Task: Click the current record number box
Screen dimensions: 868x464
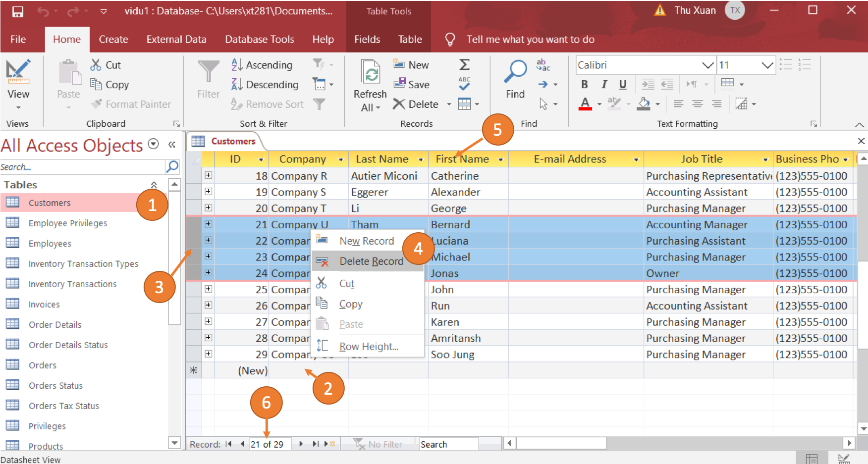Action: 270,444
